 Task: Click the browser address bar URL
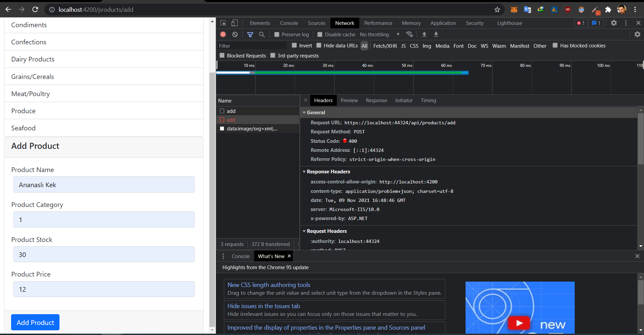coord(96,10)
